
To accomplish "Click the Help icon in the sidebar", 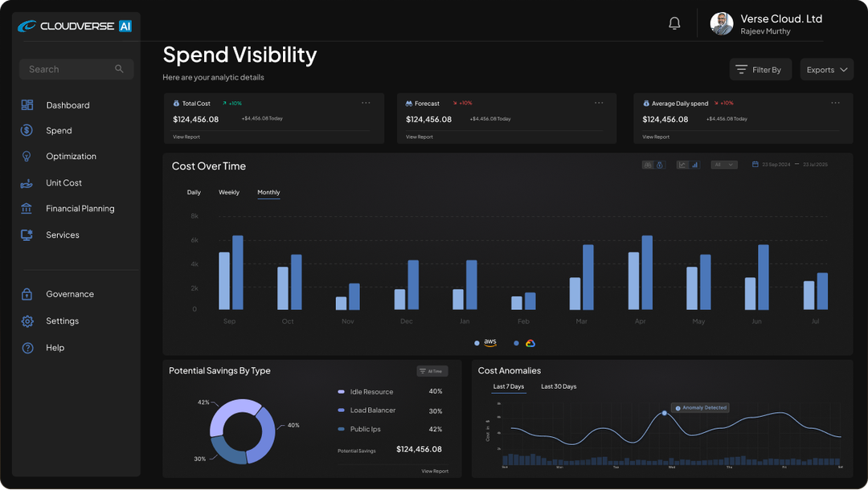I will point(27,347).
